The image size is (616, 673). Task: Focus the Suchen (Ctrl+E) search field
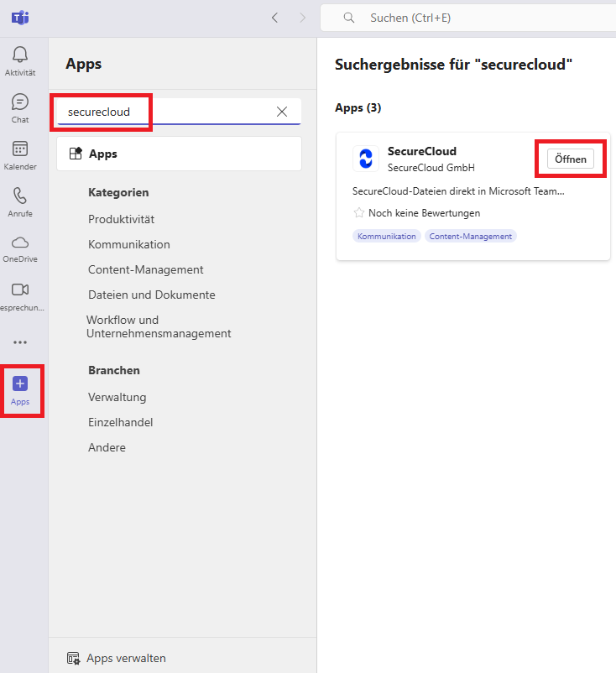tap(468, 18)
